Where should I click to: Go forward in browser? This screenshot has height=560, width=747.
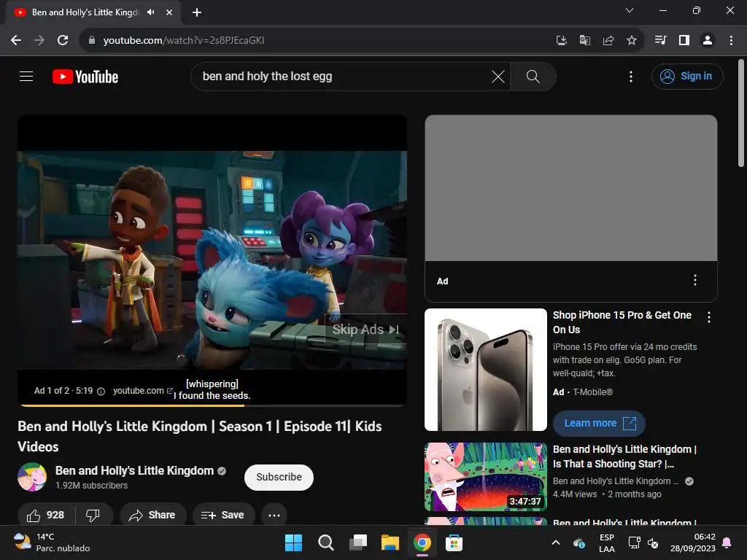coord(39,41)
